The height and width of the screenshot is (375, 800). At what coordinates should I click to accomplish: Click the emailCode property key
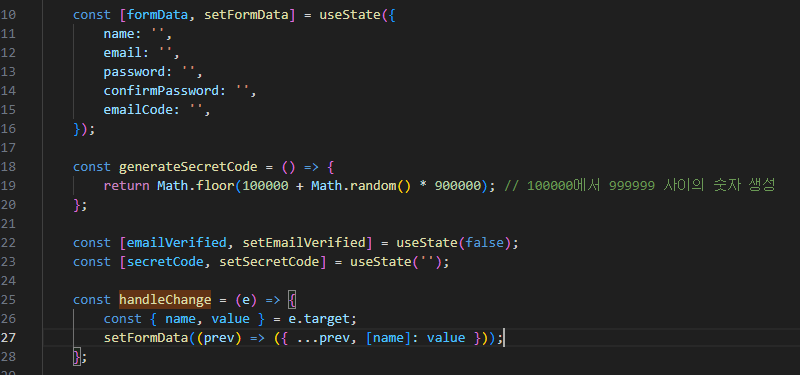click(x=138, y=110)
